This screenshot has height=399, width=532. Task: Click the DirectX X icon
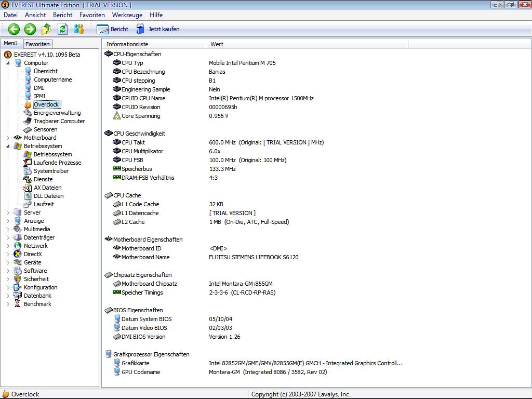coord(18,254)
